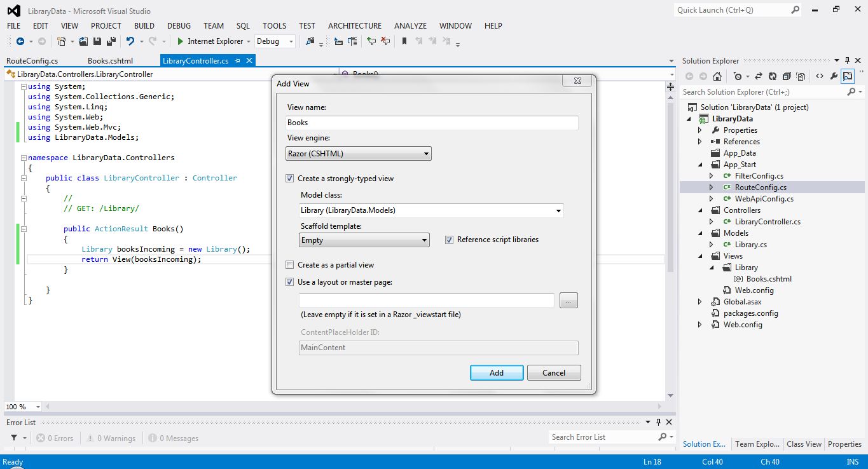Click the Comment selection toolbar icon
The width and height of the screenshot is (868, 469).
pos(371,41)
